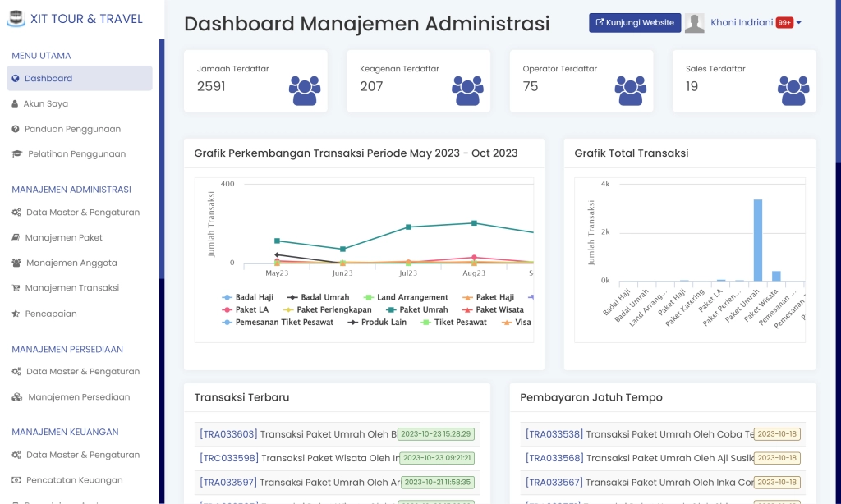Open Akun Saya menu item

pos(45,104)
